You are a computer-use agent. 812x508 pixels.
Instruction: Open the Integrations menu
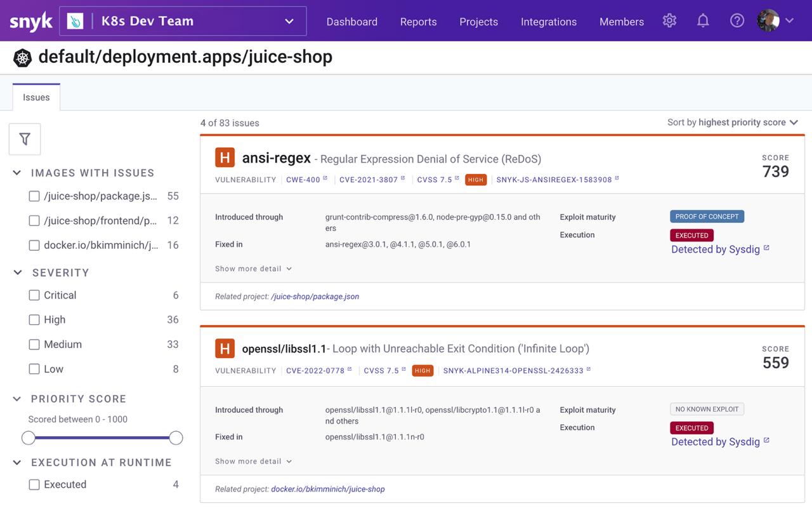pyautogui.click(x=549, y=22)
